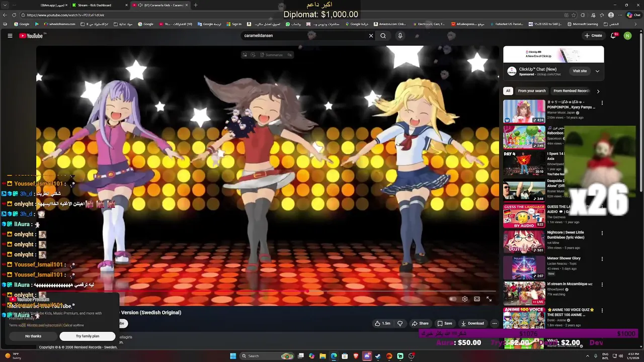
Task: Go to the YouTube home logo
Action: (x=32, y=36)
